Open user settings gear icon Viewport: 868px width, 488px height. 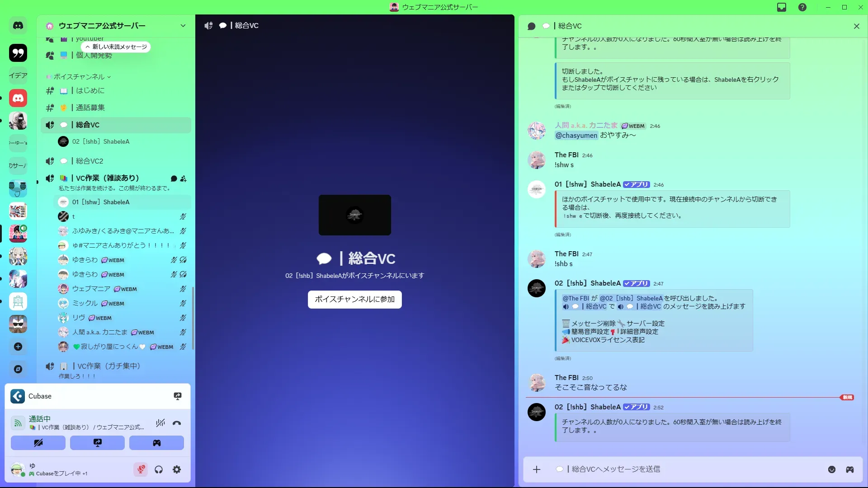click(177, 469)
